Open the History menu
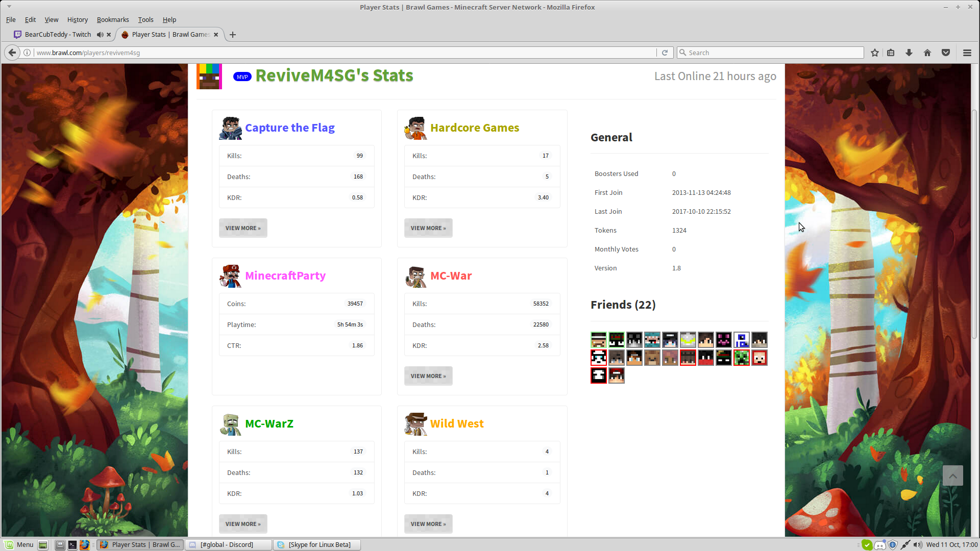The height and width of the screenshot is (551, 980). [x=77, y=19]
